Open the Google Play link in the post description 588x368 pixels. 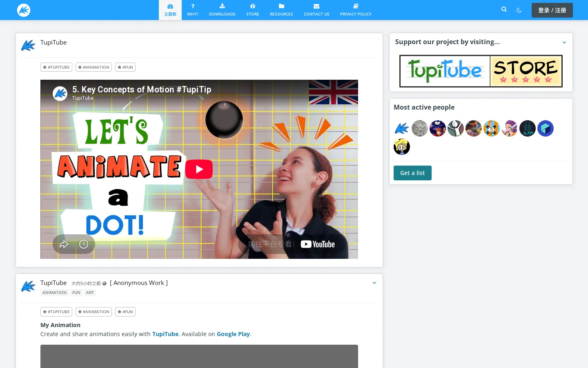tap(233, 334)
